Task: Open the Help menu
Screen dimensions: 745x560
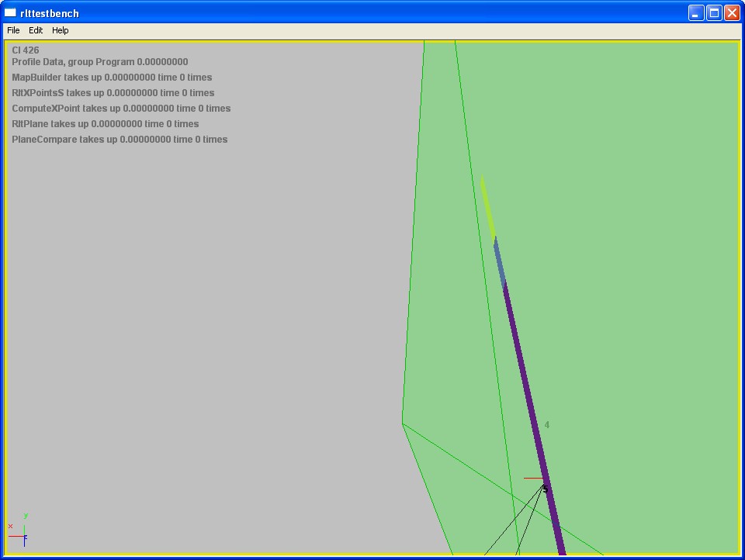Action: (61, 30)
